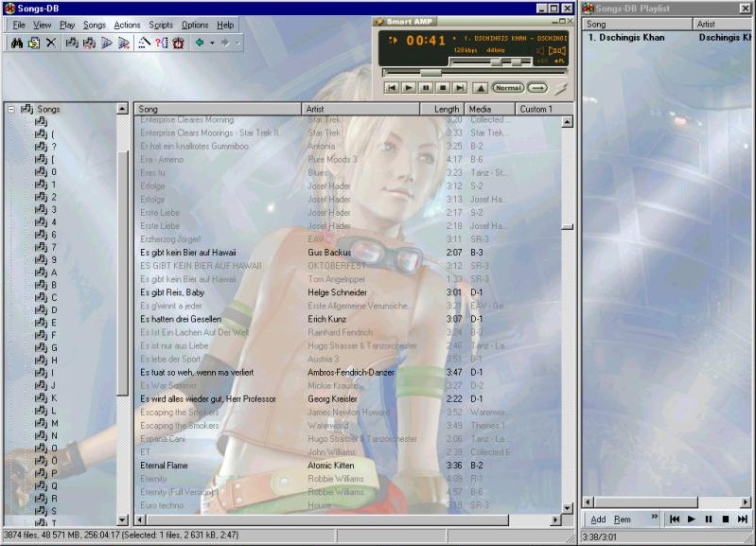Click play in Playlist window toolbar

coord(692,519)
